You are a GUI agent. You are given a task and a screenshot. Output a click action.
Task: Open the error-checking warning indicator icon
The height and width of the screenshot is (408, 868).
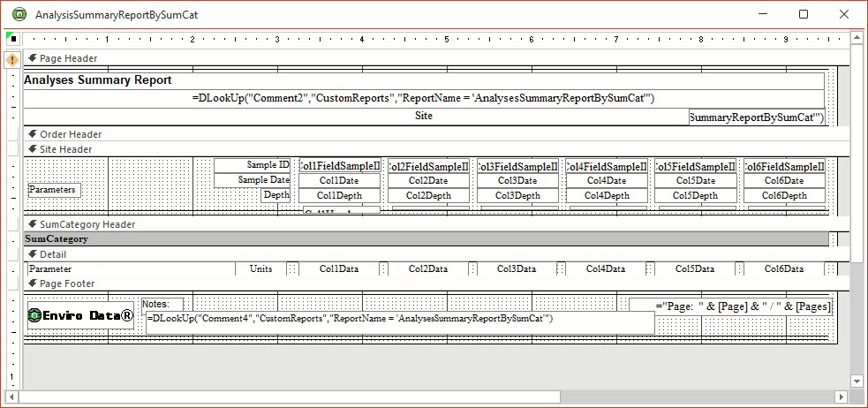[12, 58]
